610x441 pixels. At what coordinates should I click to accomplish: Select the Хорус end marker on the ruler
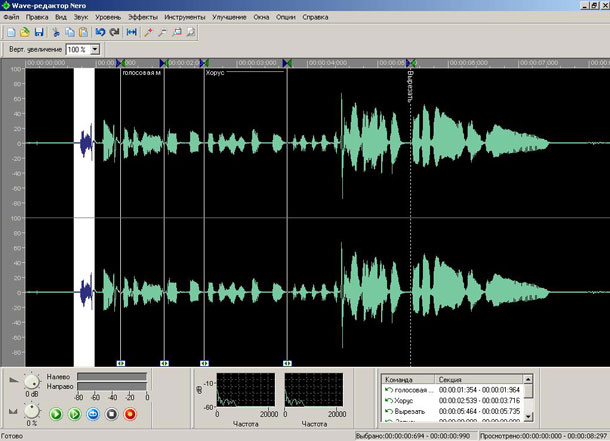pos(287,63)
